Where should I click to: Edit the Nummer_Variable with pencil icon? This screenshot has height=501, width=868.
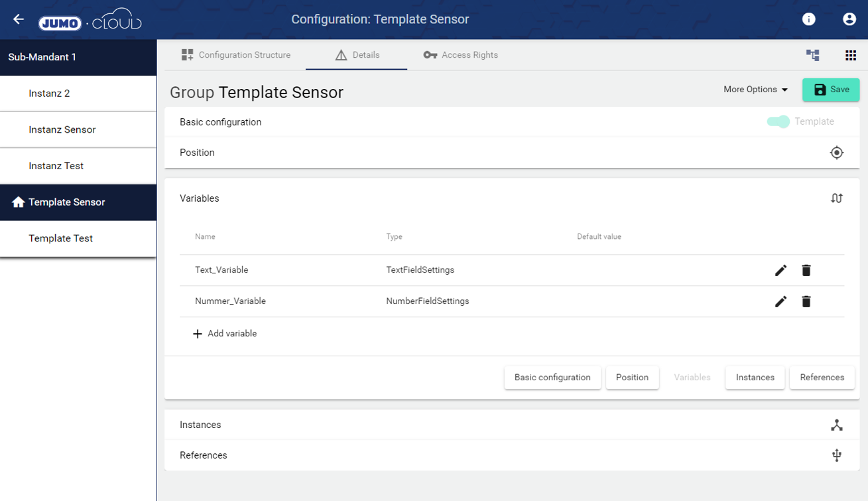[780, 301]
